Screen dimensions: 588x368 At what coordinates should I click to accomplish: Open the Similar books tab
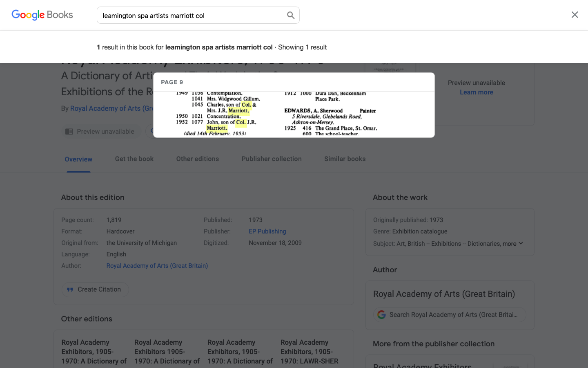(x=345, y=159)
